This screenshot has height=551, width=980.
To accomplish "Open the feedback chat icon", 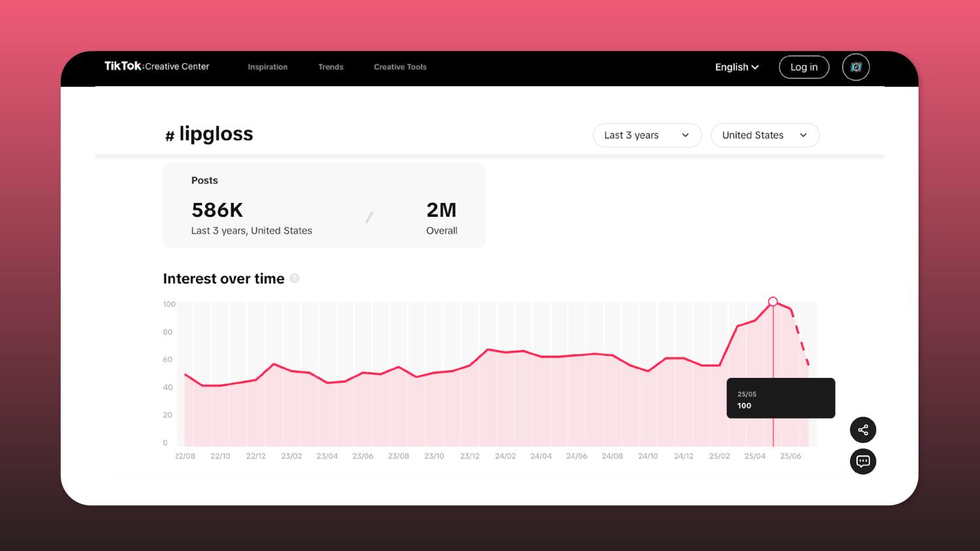I will click(862, 462).
